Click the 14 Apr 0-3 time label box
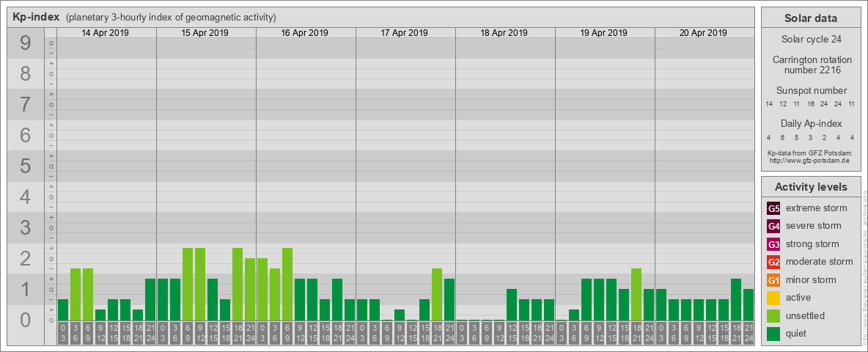This screenshot has height=352, width=868. pos(63,334)
